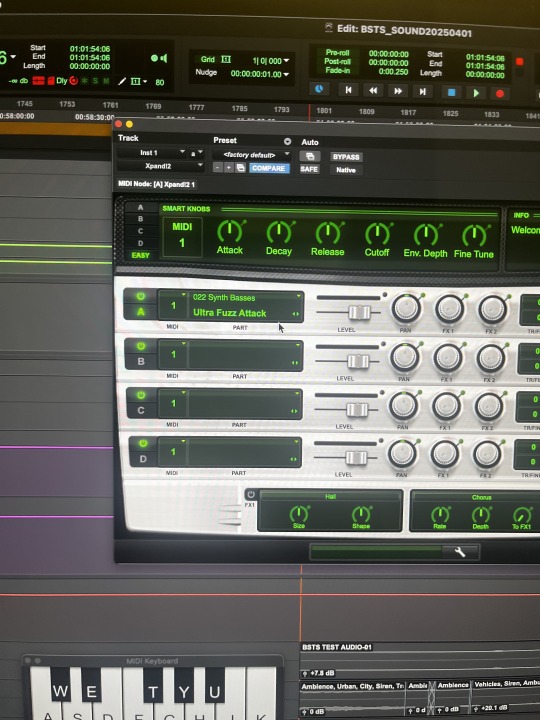The image size is (540, 720).
Task: Click the Chorus Depth knob
Action: (481, 515)
